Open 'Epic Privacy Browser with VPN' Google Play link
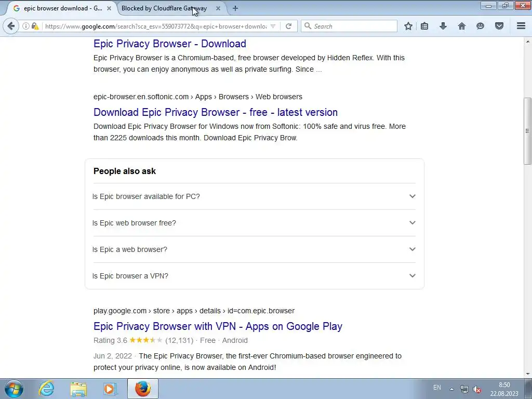Viewport: 532px width, 399px height. point(218,326)
